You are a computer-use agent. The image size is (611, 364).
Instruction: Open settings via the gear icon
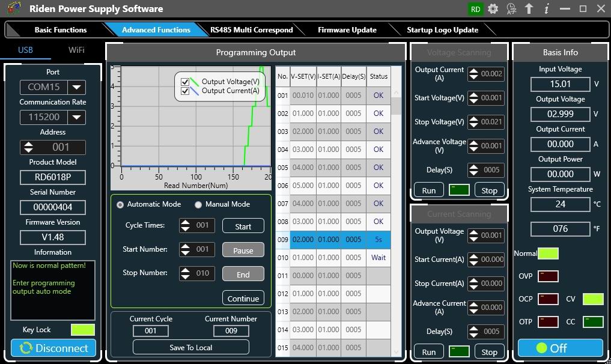tap(493, 9)
